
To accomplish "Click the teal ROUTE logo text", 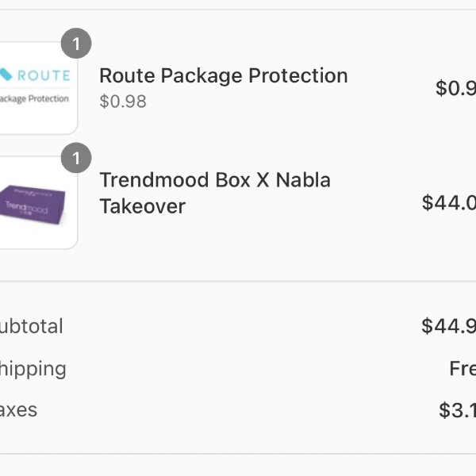I will pyautogui.click(x=44, y=75).
